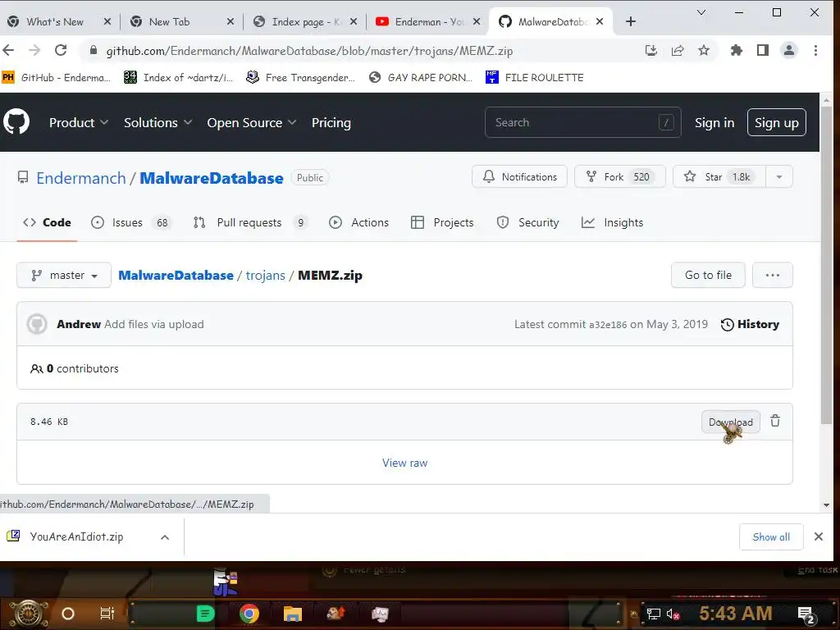Switch to the Issues tab
Viewport: 840px width, 630px height.
(x=130, y=222)
